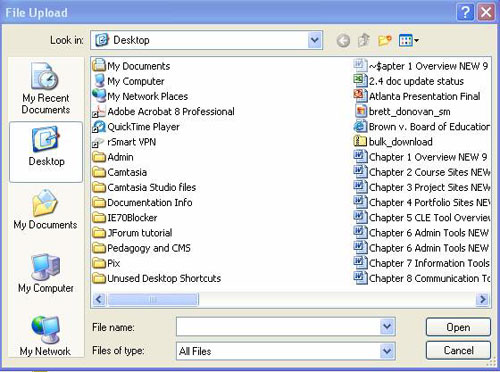Go up one folder level
500x372 pixels.
click(363, 41)
